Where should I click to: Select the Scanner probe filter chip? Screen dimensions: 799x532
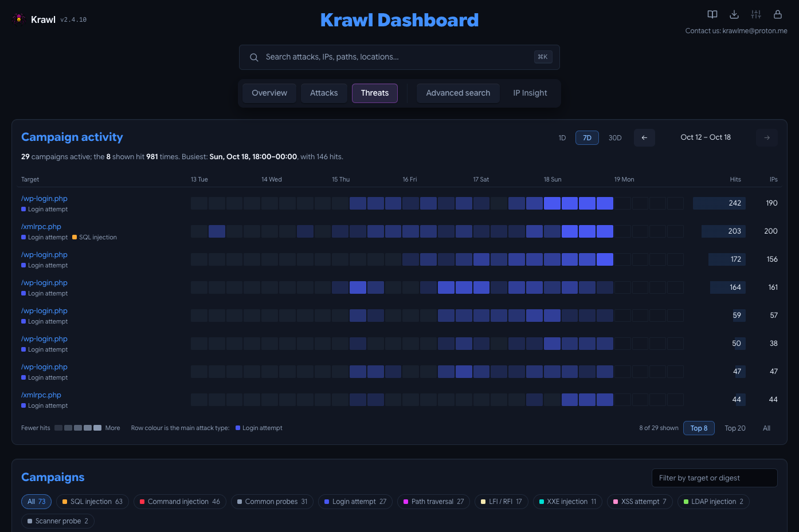(58, 521)
